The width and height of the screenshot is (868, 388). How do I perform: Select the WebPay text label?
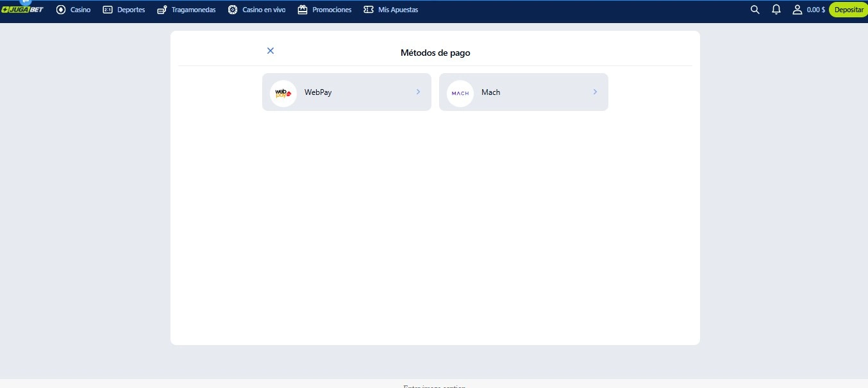[318, 92]
